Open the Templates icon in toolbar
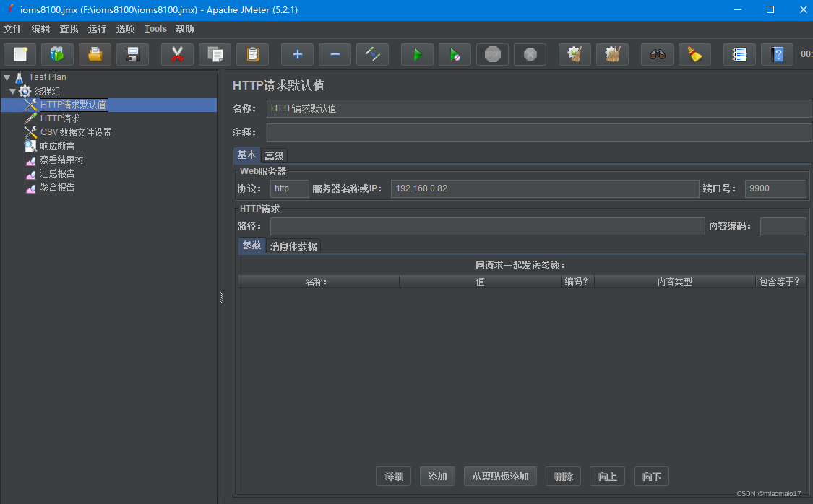This screenshot has width=813, height=504. pos(58,54)
